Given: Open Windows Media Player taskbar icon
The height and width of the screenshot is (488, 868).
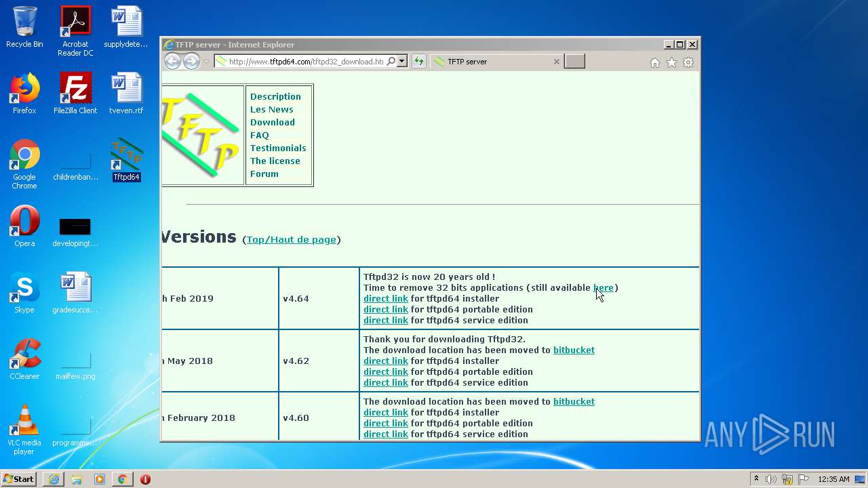Looking at the screenshot, I should pos(100,479).
